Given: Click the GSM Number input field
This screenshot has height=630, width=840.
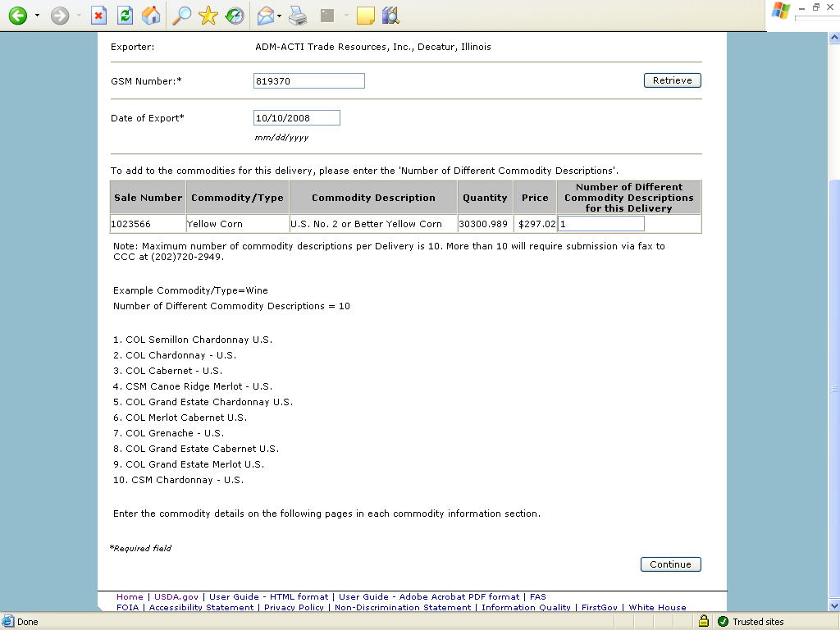Looking at the screenshot, I should tap(309, 81).
